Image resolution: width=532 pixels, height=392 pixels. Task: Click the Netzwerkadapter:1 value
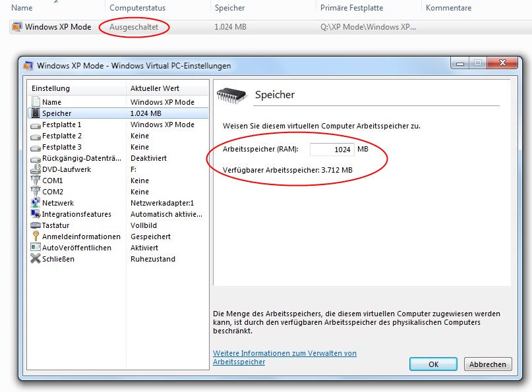[162, 203]
